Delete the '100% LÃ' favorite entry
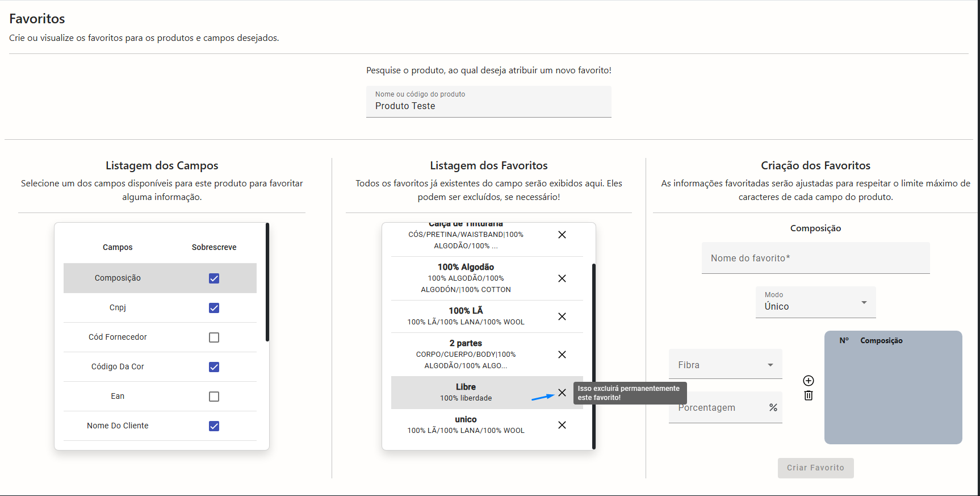The image size is (980, 496). pyautogui.click(x=562, y=316)
